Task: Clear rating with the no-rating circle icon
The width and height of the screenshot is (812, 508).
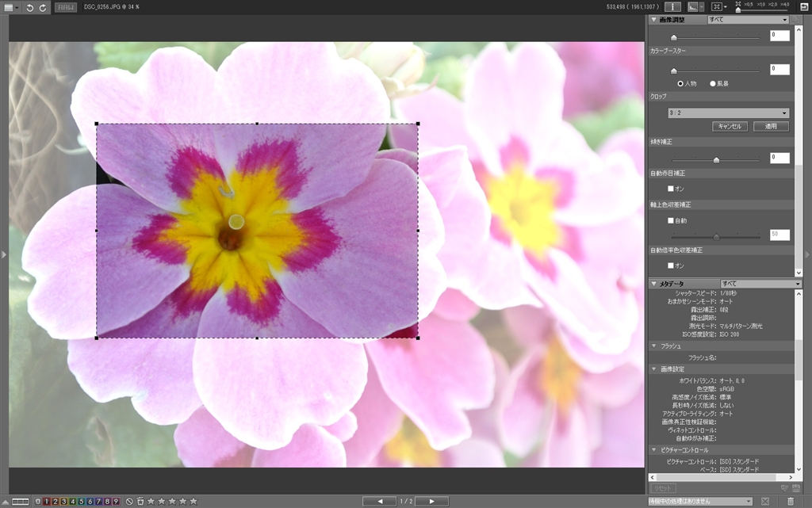Action: click(x=129, y=502)
